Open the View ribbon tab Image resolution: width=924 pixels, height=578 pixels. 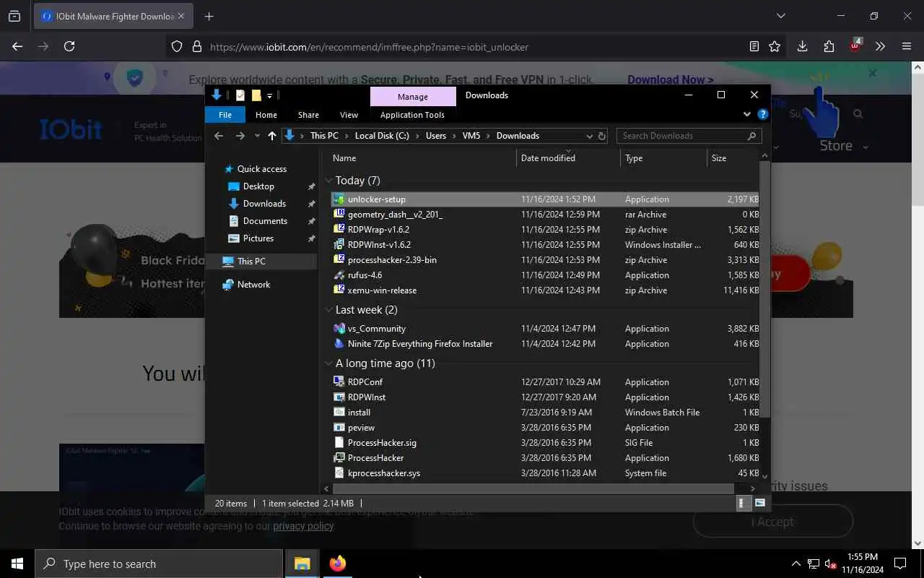349,114
